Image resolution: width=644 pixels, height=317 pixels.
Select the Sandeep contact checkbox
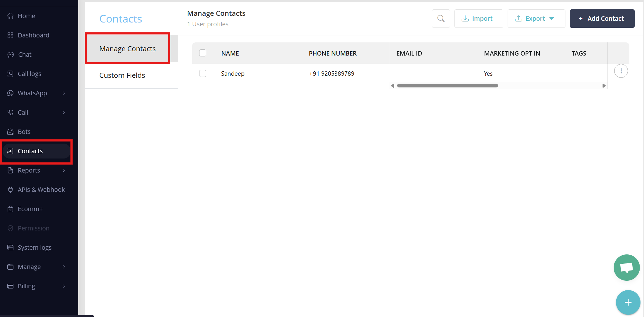point(203,73)
